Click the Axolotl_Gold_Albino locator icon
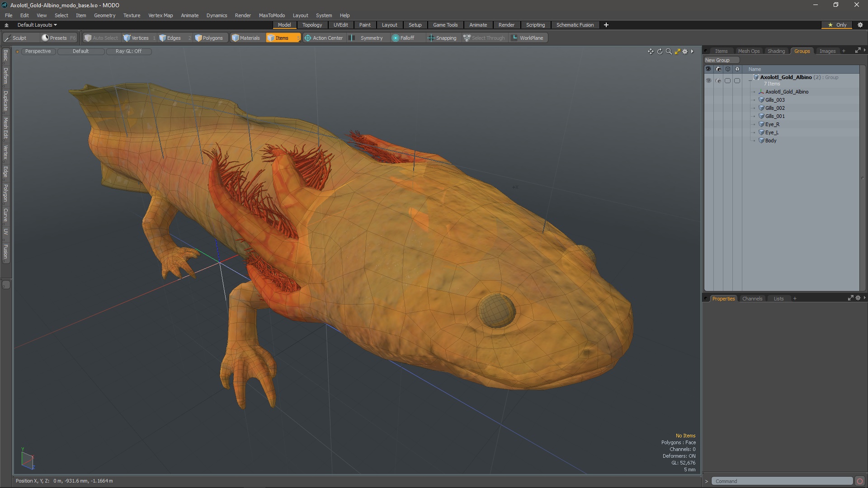The height and width of the screenshot is (488, 868). (761, 92)
